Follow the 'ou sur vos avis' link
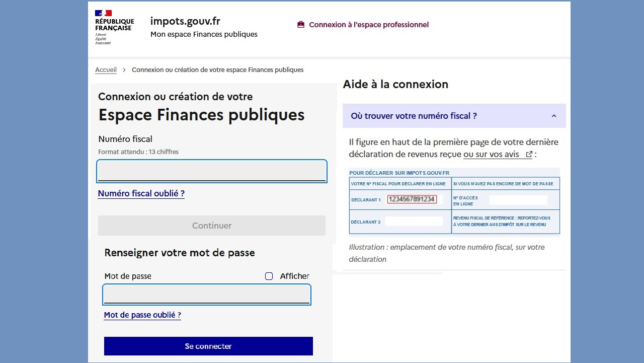Screen dimensions: 644x363 click(491, 155)
